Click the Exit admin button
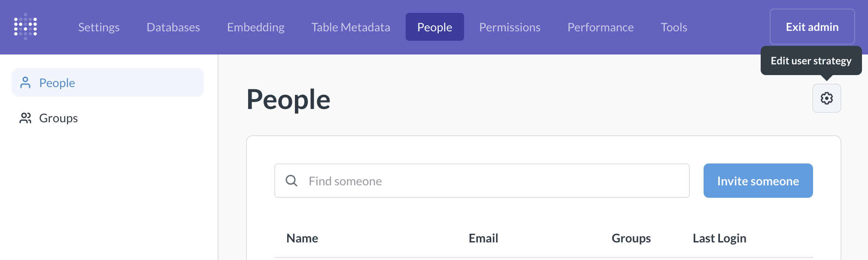Screen dimensions: 868x260 [811, 27]
